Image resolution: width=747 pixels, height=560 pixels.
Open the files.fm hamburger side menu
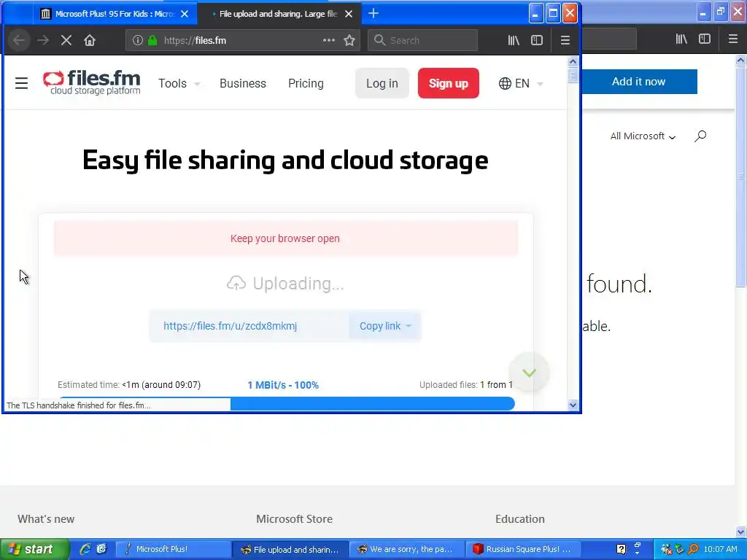click(x=21, y=83)
